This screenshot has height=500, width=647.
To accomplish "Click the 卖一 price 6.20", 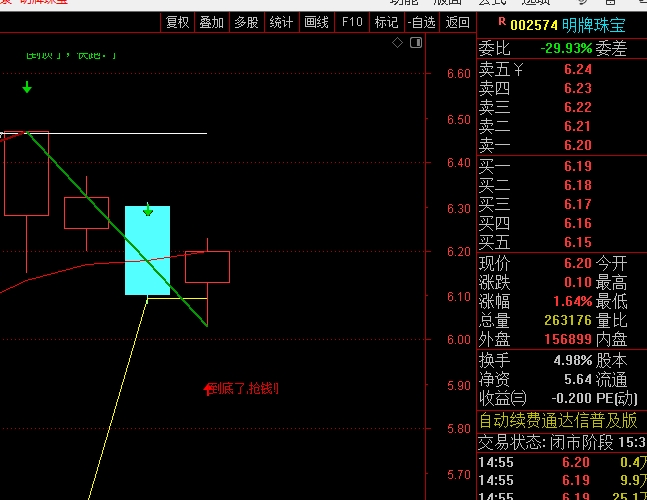I will click(x=578, y=145).
